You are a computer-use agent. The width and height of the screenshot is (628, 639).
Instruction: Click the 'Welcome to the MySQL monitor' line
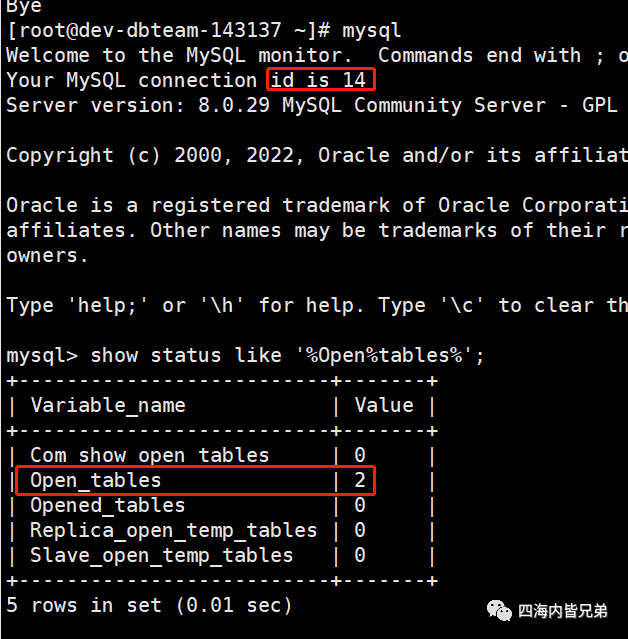317,55
